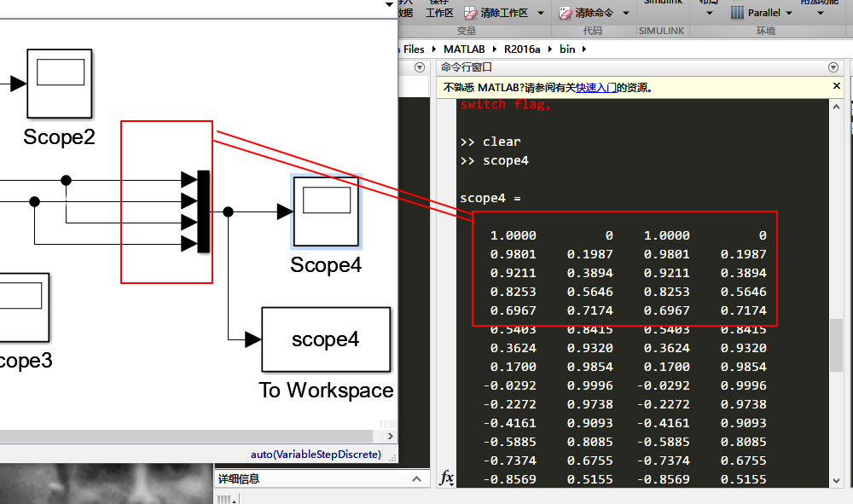Image resolution: width=853 pixels, height=504 pixels.
Task: Expand the path arrow after bin
Action: (x=584, y=49)
